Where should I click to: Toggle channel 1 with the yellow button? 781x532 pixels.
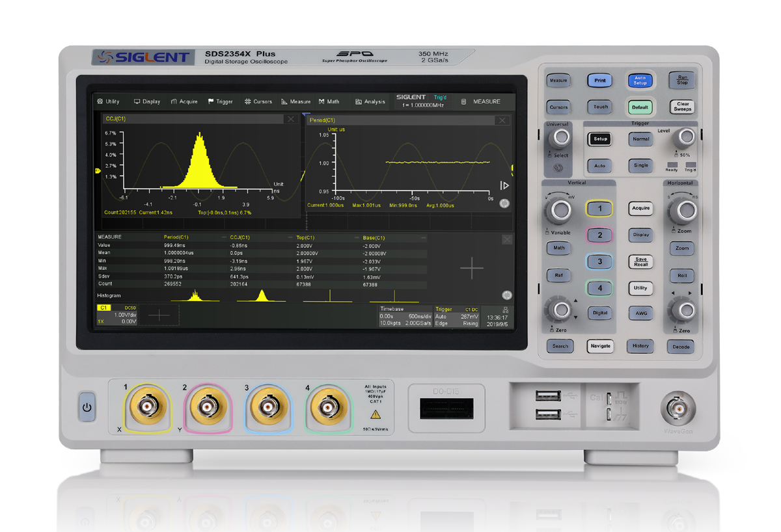(x=600, y=208)
